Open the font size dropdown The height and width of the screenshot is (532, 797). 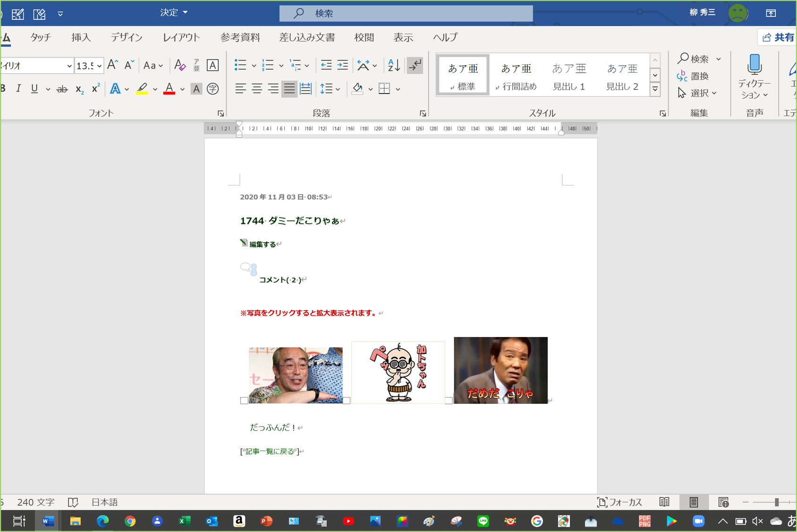(100, 66)
